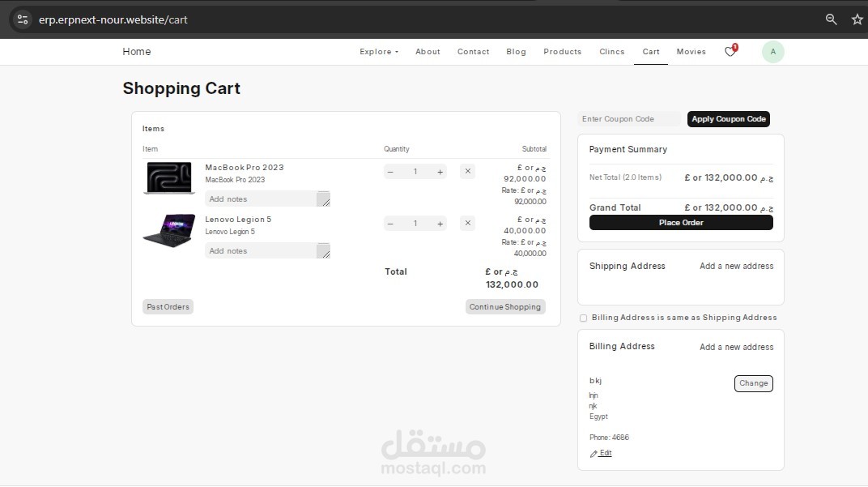Add a new Shipping Address
Viewport: 868px width, 487px height.
pos(736,266)
